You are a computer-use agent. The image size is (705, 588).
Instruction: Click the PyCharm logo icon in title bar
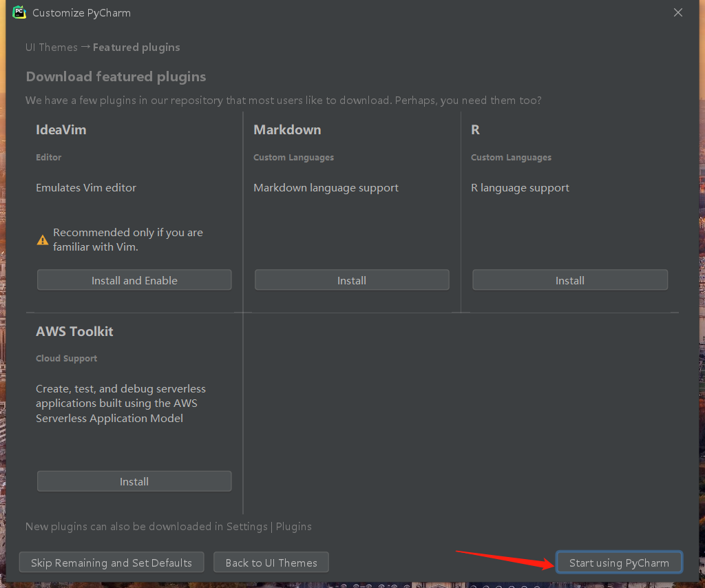pos(19,12)
